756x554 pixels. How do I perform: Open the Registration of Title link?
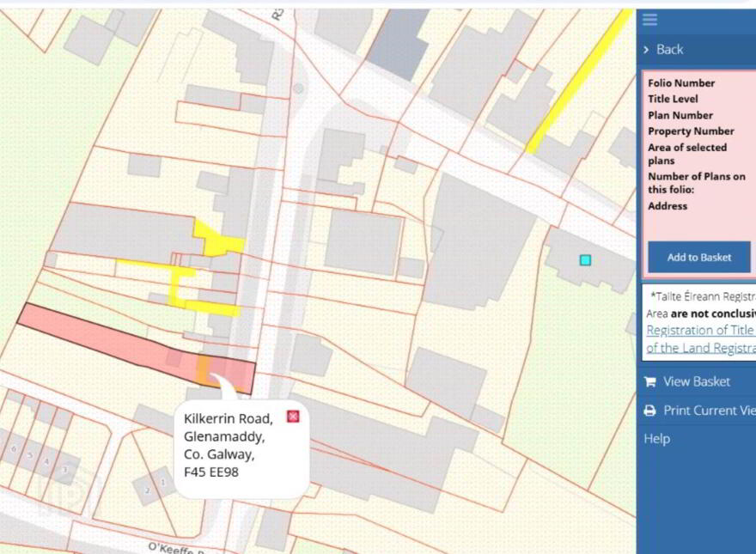[699, 331]
